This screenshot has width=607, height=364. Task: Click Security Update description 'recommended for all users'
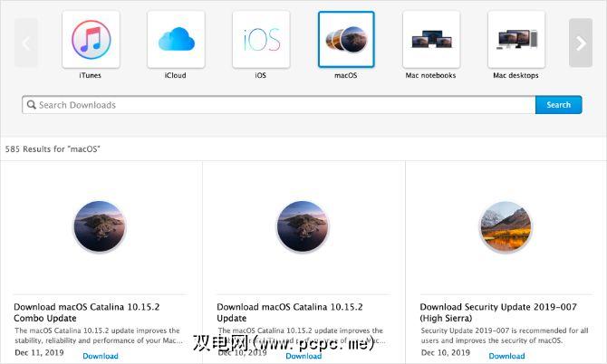pyautogui.click(x=505, y=335)
